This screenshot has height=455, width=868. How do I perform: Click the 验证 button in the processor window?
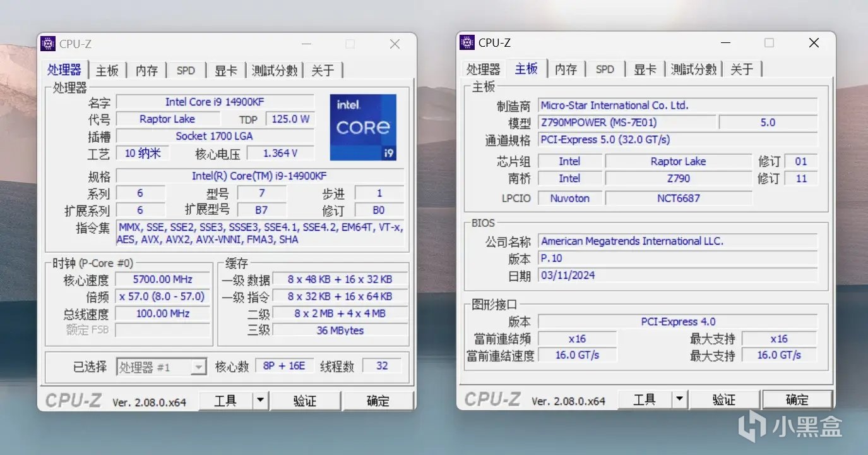point(306,401)
